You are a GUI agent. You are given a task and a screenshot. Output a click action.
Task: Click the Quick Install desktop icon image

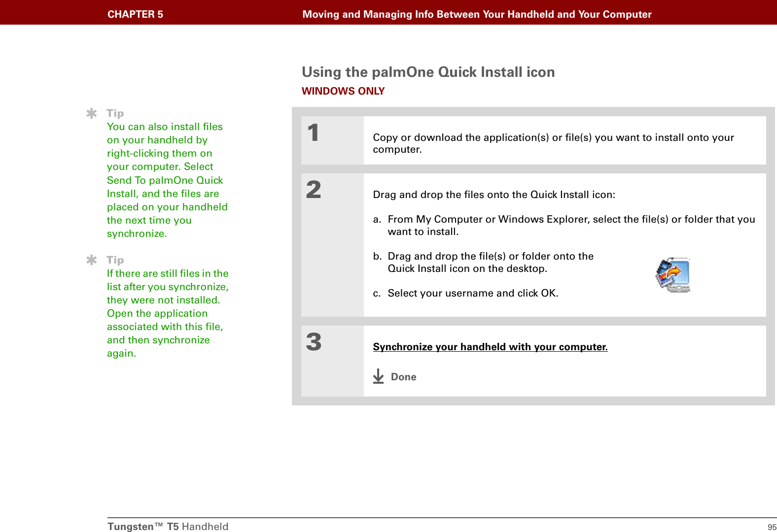click(x=673, y=275)
